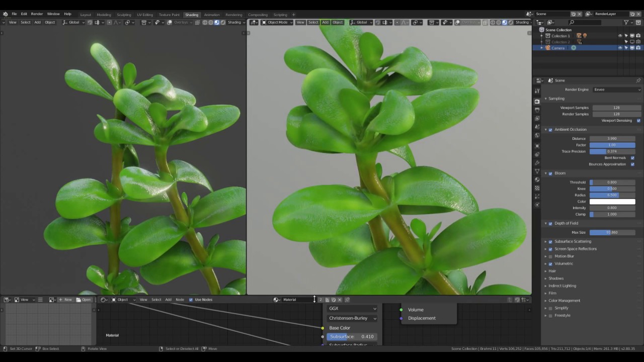Open Global orientation dropdown in left viewport
This screenshot has width=644, height=362.
click(73, 22)
